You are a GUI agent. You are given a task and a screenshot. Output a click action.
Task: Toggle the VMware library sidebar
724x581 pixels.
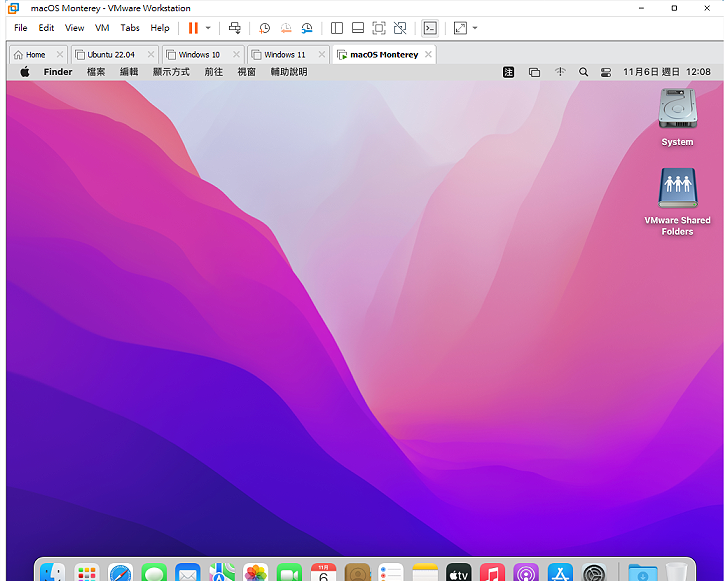point(337,28)
